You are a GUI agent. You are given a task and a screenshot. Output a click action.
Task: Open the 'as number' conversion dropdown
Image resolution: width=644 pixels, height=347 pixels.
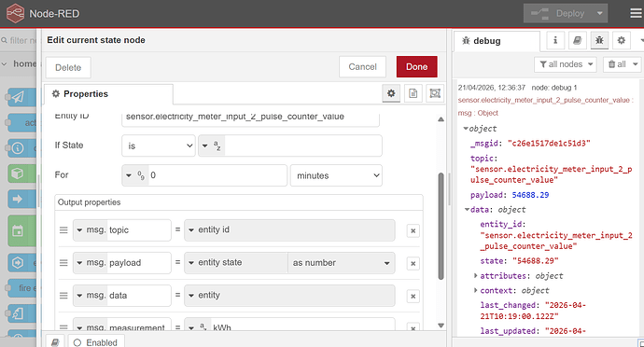coord(341,263)
